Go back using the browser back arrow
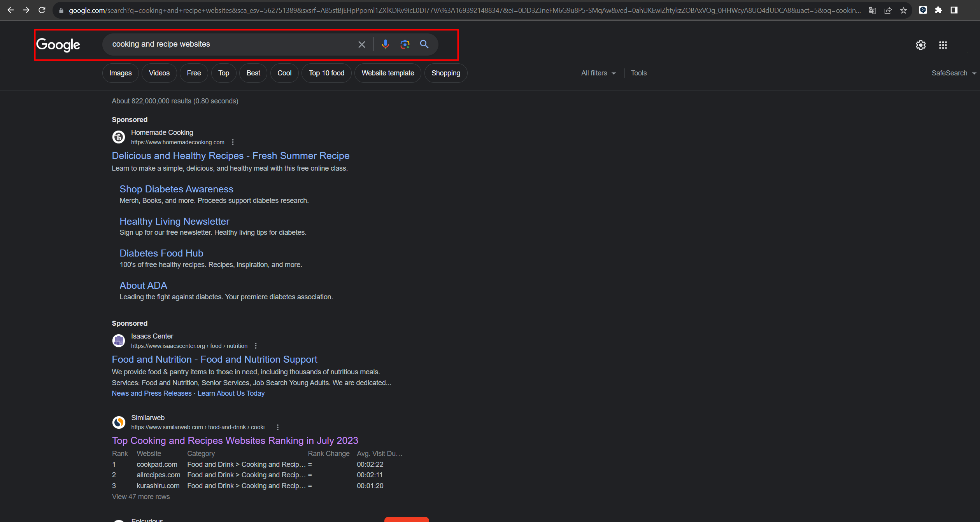Screen dimensions: 980x522 [11, 10]
